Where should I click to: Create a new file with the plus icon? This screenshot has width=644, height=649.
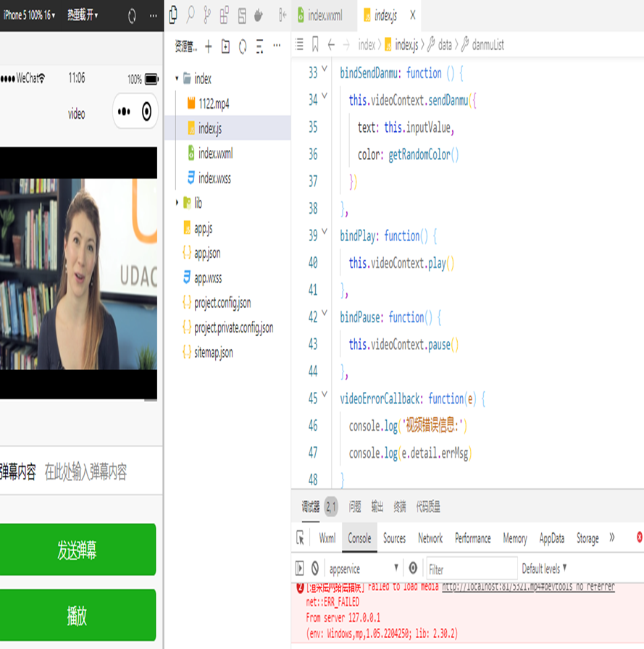[209, 46]
